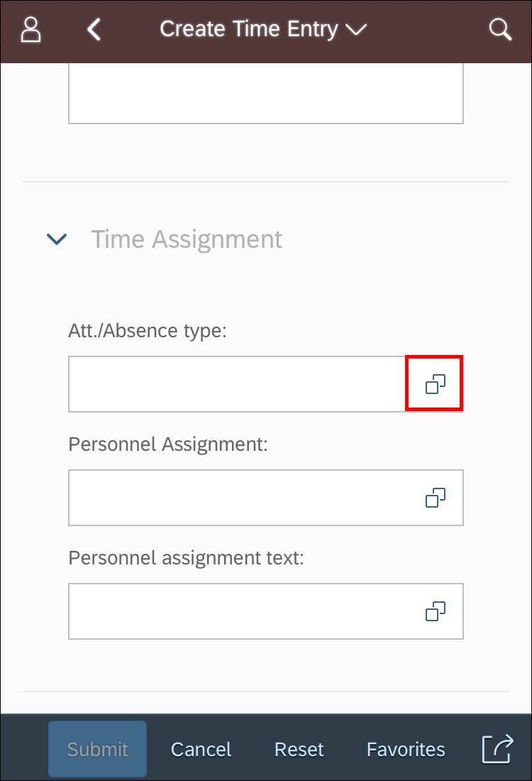The image size is (532, 781).
Task: Click the Favorites option in the footer
Action: pyautogui.click(x=405, y=749)
